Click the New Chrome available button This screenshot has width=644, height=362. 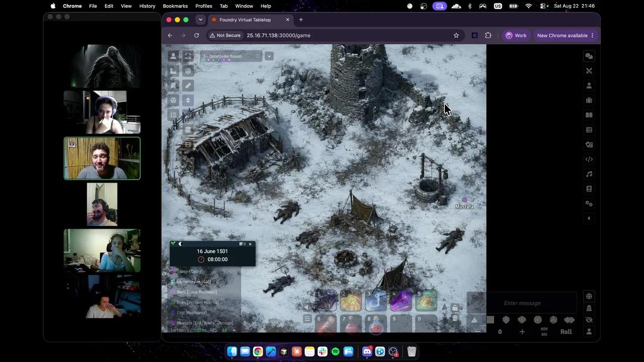(566, 35)
